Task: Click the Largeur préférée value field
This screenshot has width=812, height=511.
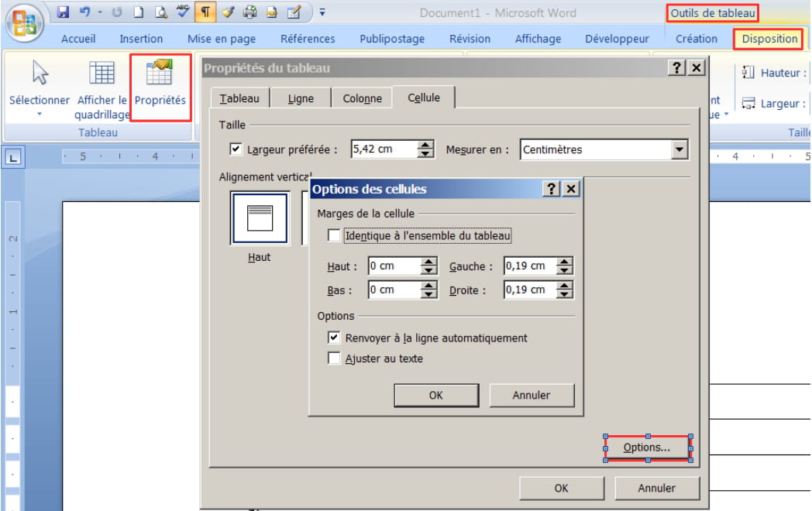Action: tap(384, 149)
